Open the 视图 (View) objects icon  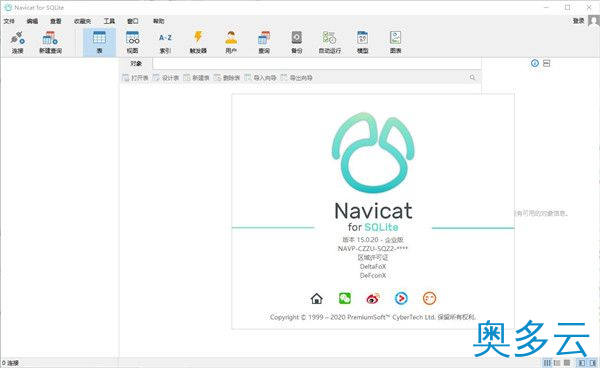point(132,42)
